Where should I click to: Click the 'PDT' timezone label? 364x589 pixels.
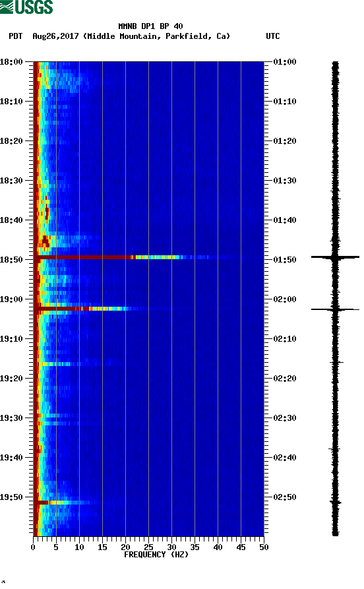pyautogui.click(x=15, y=36)
